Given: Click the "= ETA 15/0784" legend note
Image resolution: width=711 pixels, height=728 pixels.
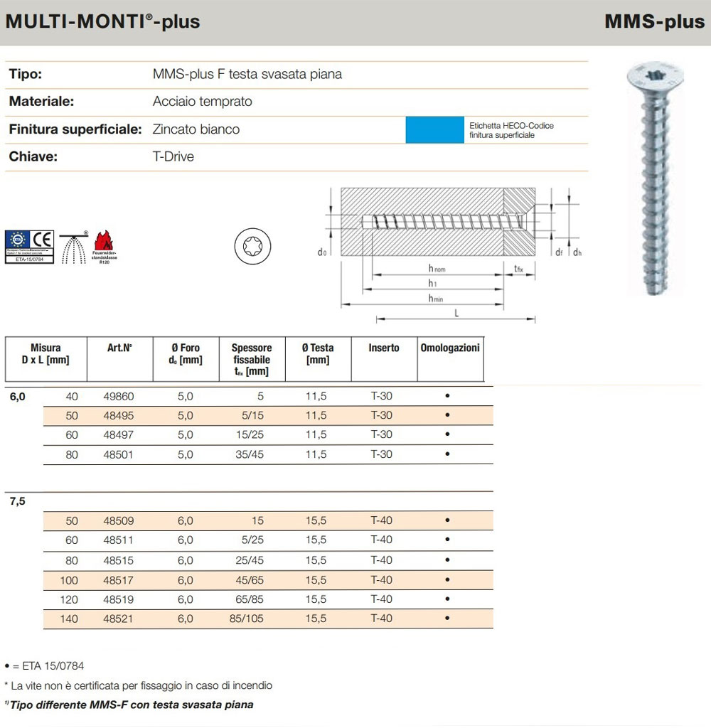Looking at the screenshot, I should 45,665.
